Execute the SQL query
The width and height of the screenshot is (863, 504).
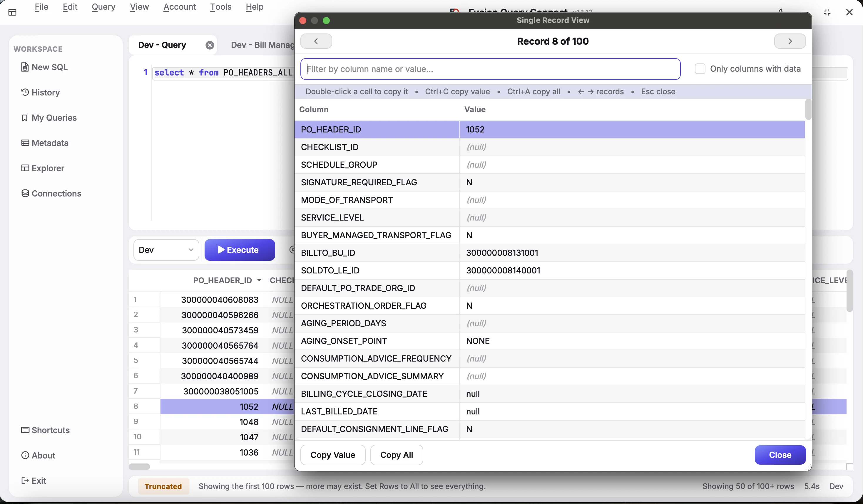(240, 250)
